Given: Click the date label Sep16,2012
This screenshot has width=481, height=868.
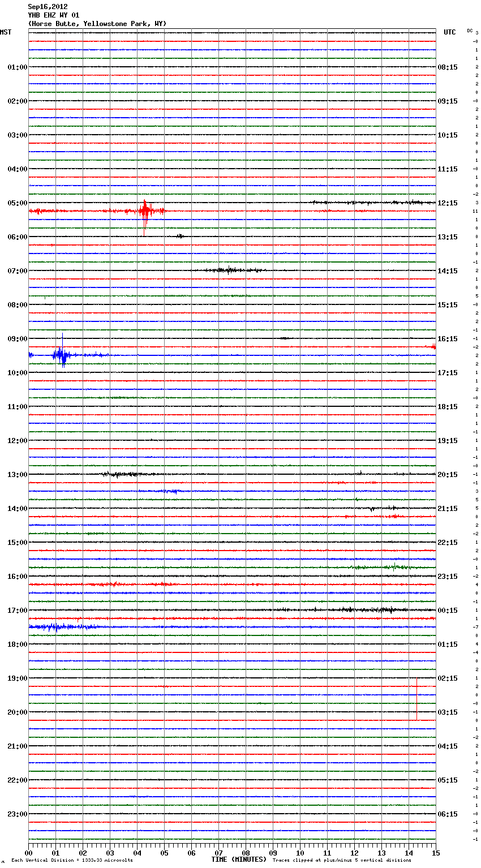Looking at the screenshot, I should pos(48,7).
